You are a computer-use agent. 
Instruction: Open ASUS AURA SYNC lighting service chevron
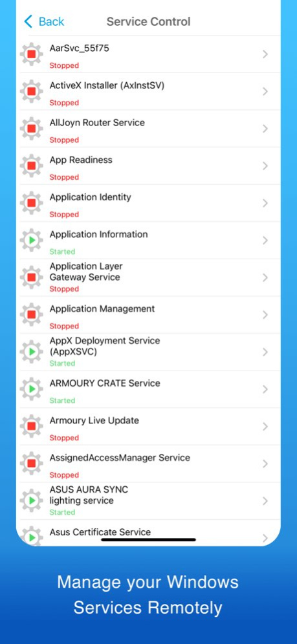click(265, 501)
